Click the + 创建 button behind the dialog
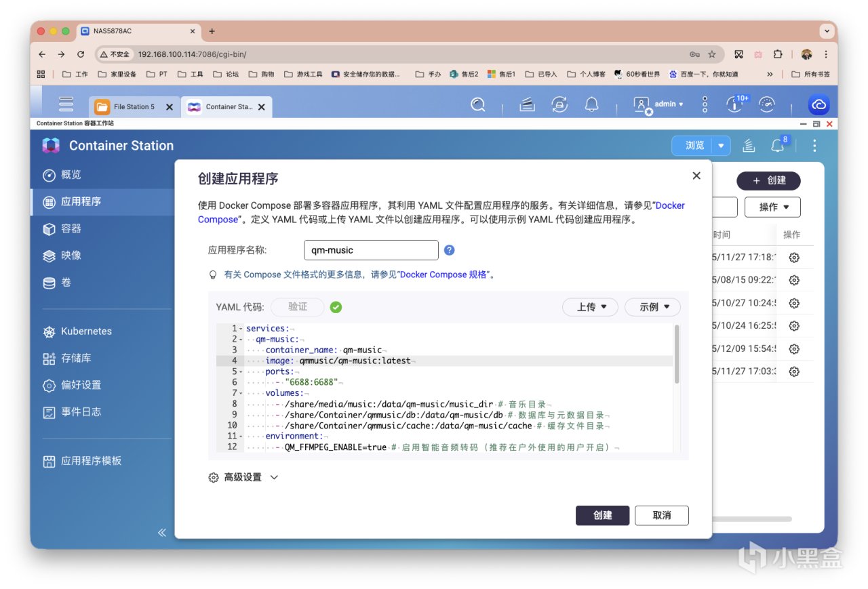 point(768,180)
